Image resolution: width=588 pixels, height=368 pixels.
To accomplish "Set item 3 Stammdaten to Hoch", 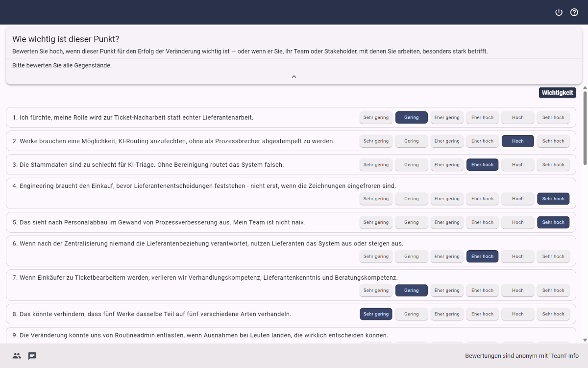I will tap(518, 165).
